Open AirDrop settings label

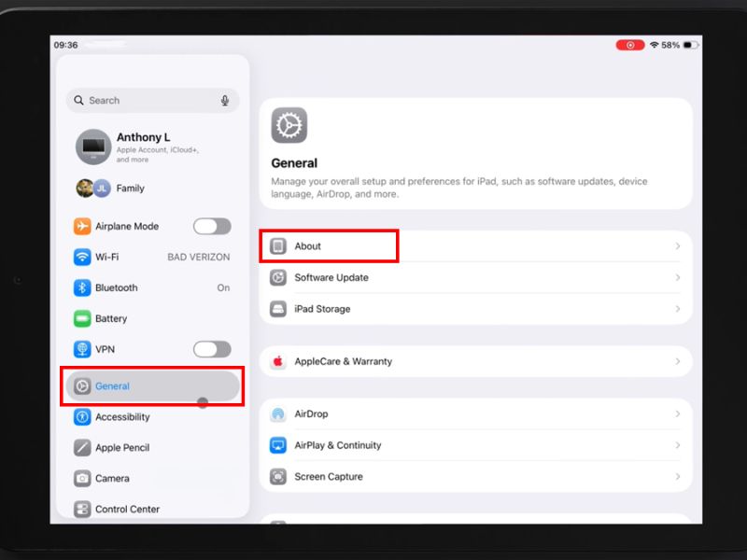[x=311, y=413]
